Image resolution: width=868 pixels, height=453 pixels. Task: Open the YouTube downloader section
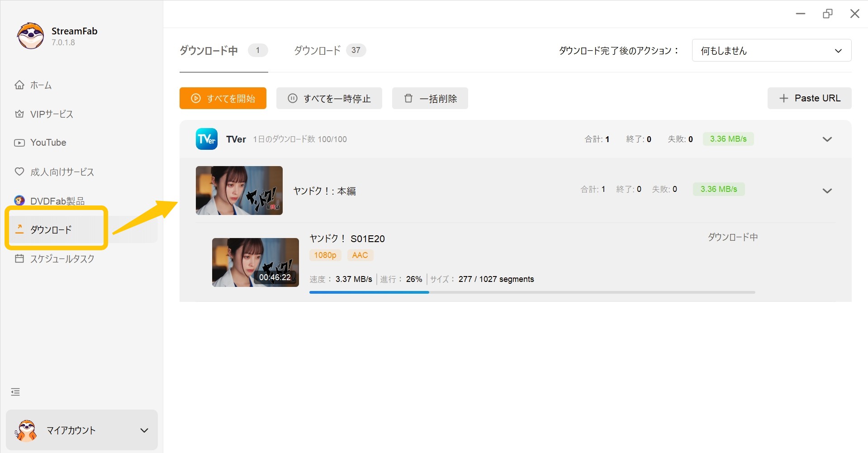coord(48,142)
